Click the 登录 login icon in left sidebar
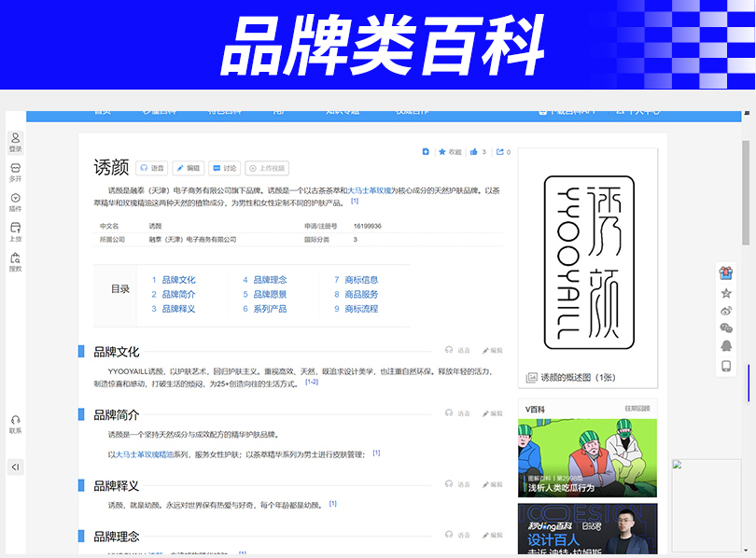Screen dimensions: 756x558 click(16, 142)
